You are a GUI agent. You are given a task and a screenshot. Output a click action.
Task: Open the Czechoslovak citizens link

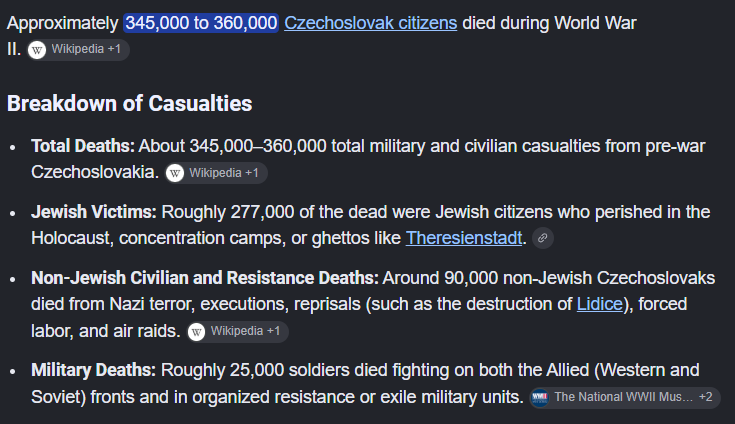[x=370, y=23]
